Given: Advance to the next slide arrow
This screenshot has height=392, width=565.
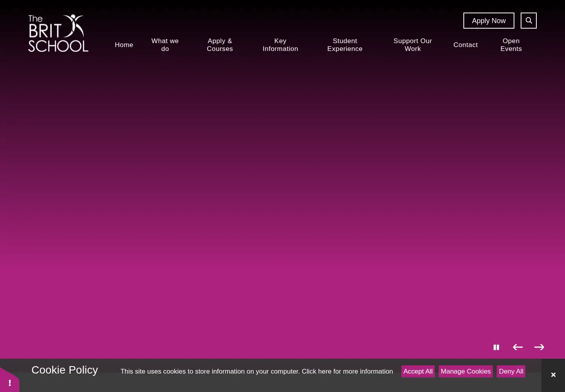Looking at the screenshot, I should click(539, 347).
